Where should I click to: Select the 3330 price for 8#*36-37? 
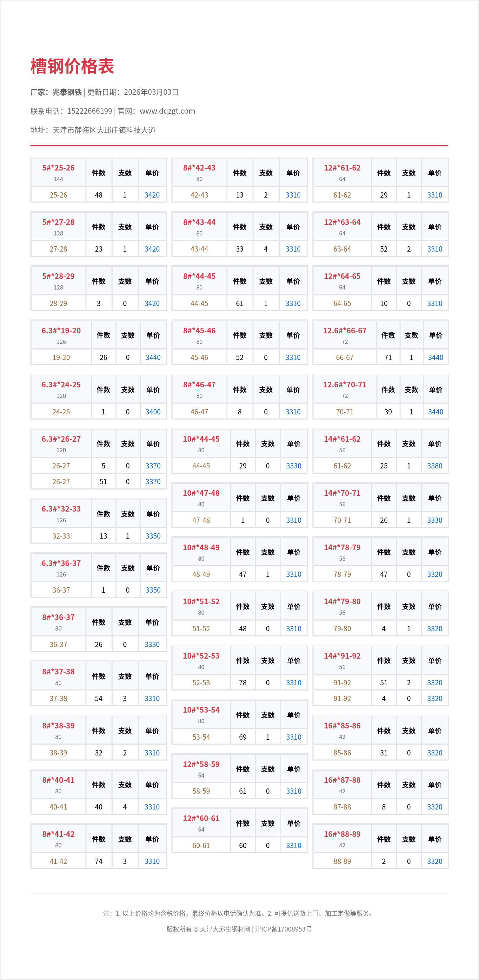click(152, 645)
